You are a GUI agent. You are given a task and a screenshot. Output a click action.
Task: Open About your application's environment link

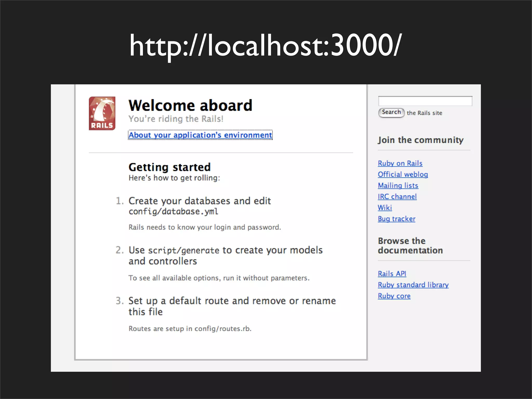(x=200, y=135)
